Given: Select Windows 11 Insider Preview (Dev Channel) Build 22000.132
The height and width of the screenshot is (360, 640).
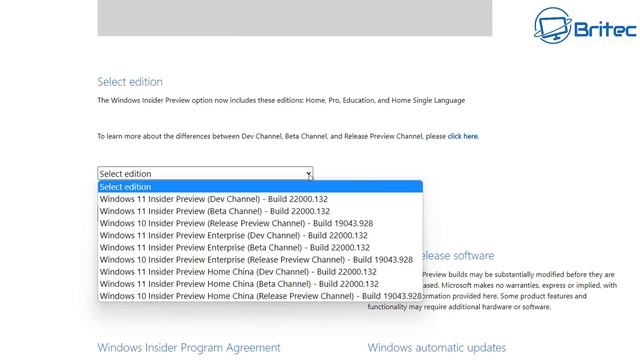Looking at the screenshot, I should point(260,199).
